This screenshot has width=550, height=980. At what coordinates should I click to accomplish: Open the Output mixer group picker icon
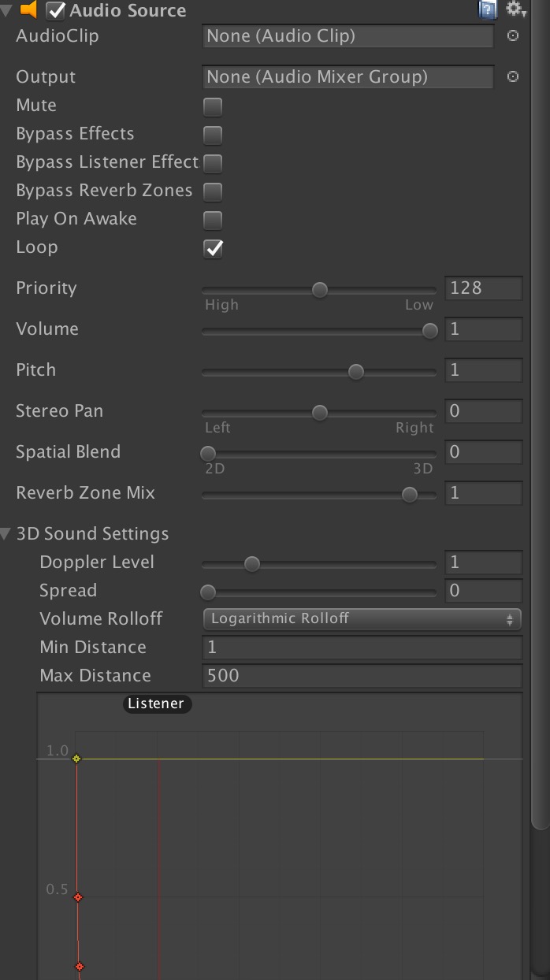point(513,76)
